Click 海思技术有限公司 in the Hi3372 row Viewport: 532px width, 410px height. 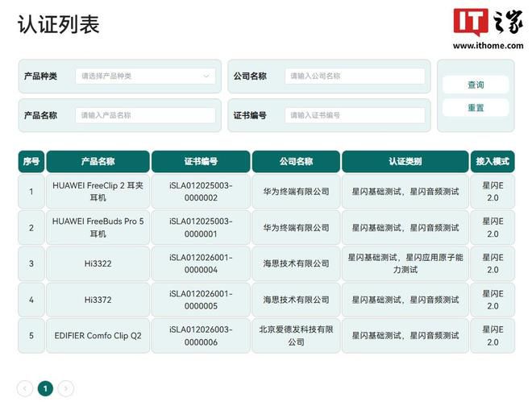point(296,300)
